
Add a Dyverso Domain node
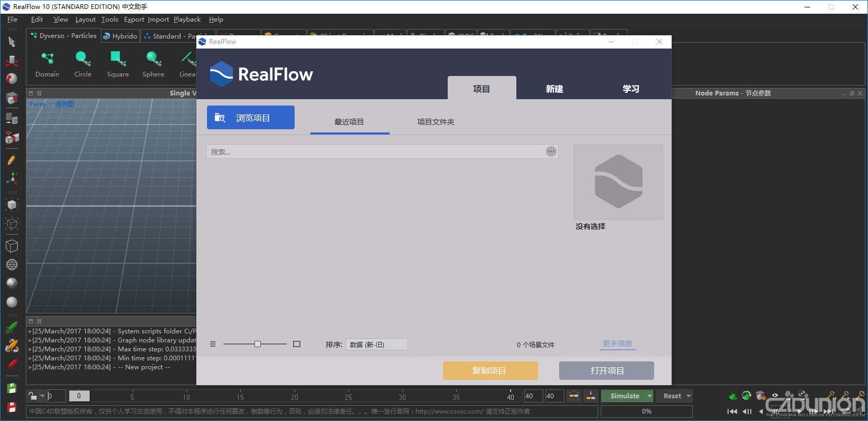coord(48,65)
